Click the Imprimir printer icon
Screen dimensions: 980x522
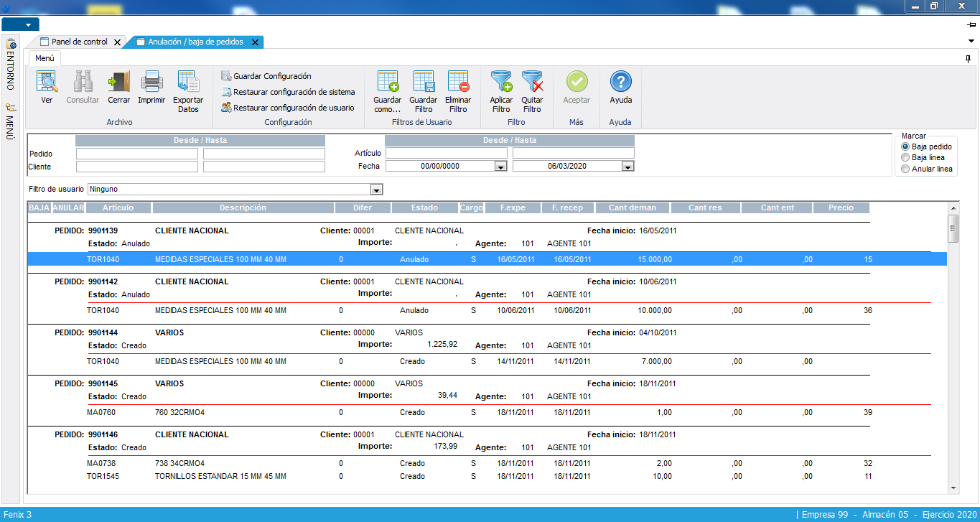tap(151, 82)
